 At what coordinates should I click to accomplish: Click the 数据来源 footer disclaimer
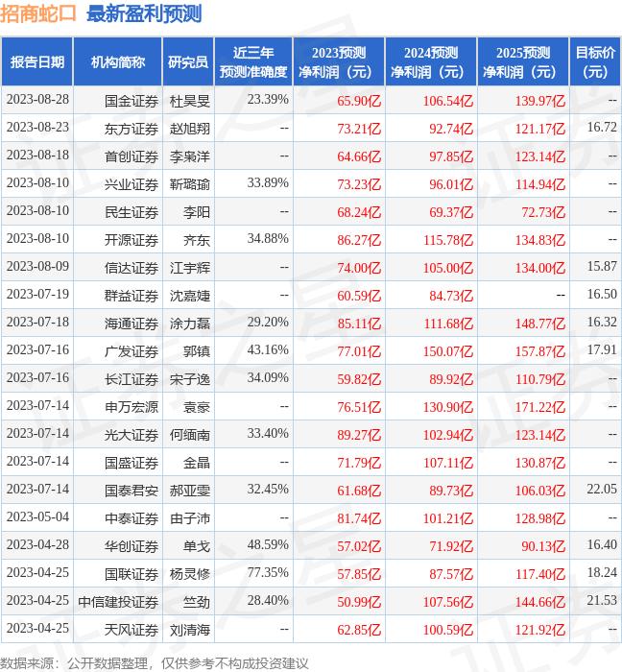154,664
